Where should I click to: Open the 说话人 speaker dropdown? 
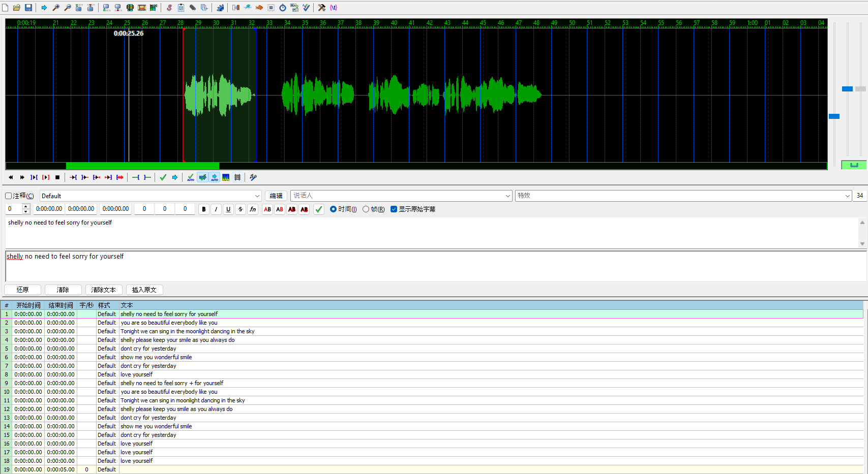pyautogui.click(x=507, y=196)
